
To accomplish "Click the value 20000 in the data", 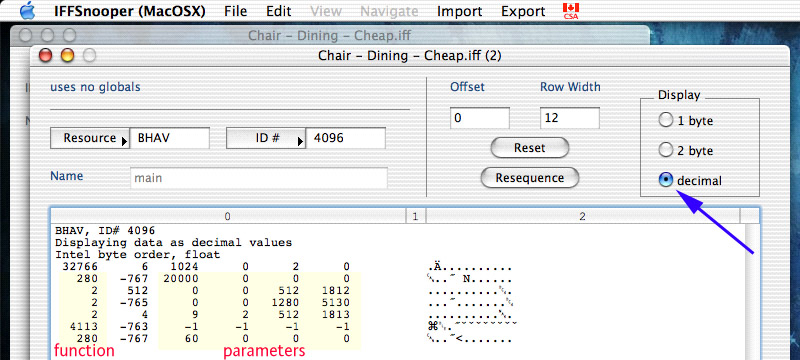I will 181,278.
